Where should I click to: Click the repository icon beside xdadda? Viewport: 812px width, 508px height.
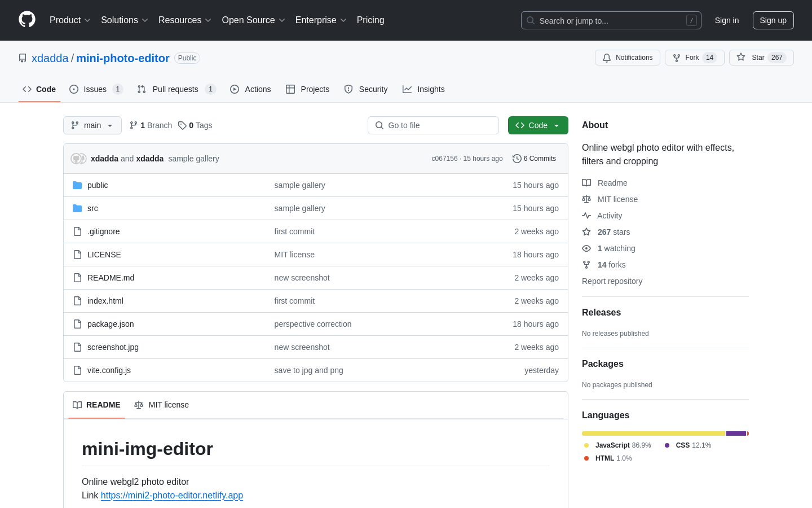23,58
